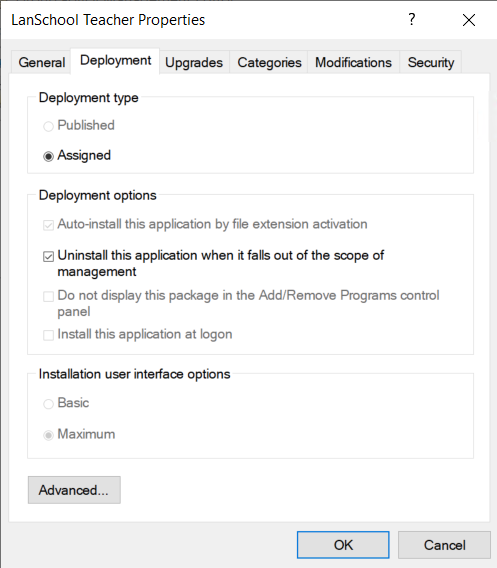Open the Upgrades tab

pyautogui.click(x=194, y=62)
